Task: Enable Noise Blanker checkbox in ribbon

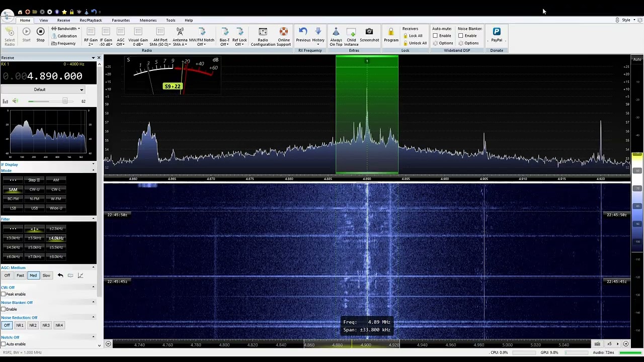Action: click(x=460, y=36)
